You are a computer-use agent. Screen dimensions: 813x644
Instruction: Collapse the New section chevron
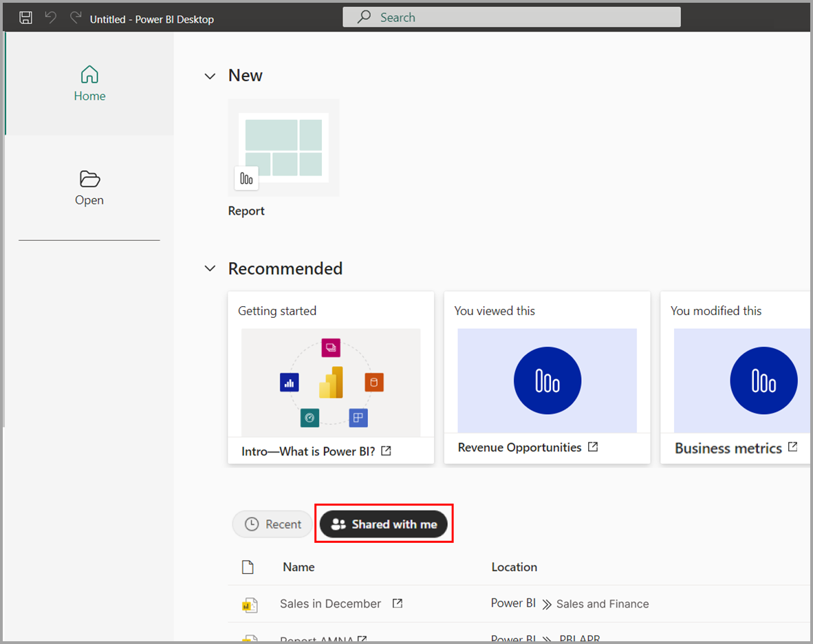point(210,76)
